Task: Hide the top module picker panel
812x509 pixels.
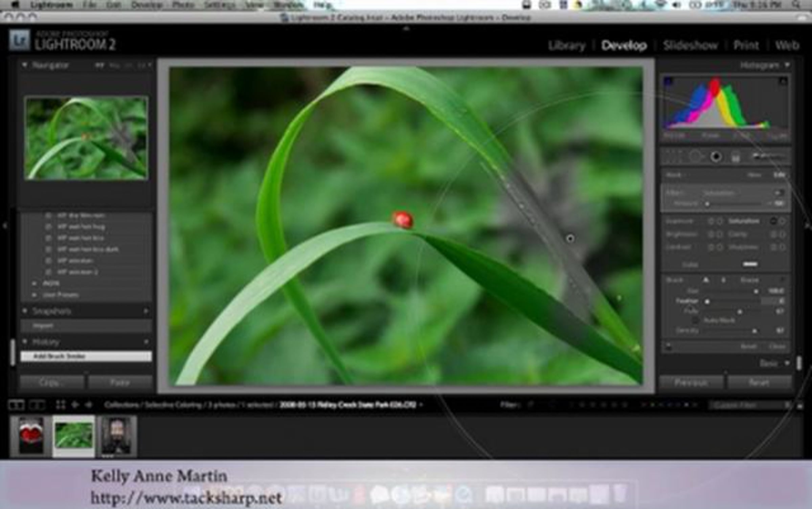Action: [x=406, y=28]
